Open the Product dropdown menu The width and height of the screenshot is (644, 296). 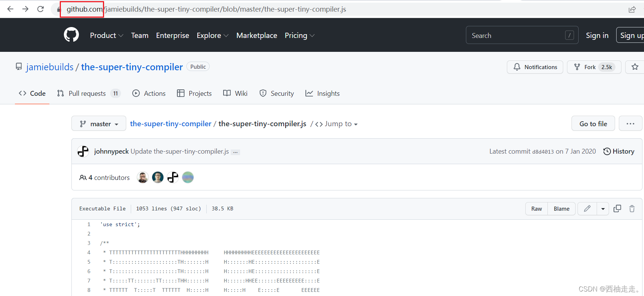coord(107,35)
